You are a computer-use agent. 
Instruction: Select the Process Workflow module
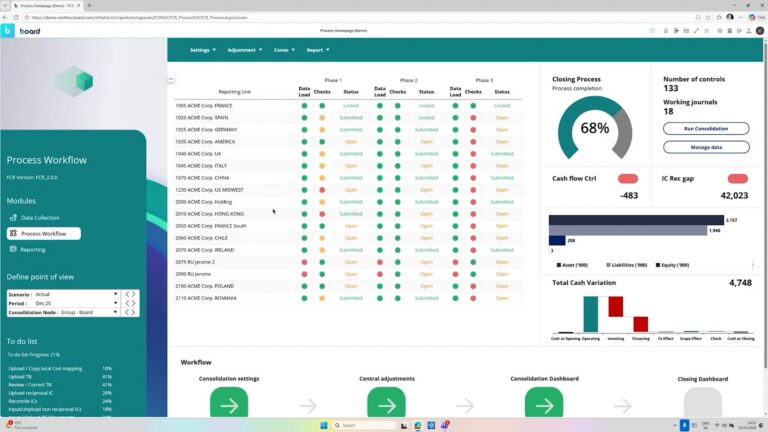[44, 234]
